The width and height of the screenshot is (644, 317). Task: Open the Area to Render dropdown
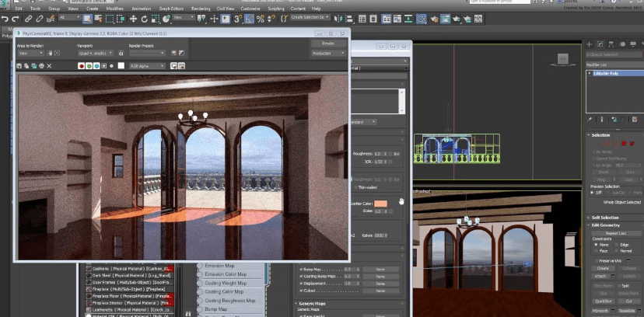tap(30, 54)
